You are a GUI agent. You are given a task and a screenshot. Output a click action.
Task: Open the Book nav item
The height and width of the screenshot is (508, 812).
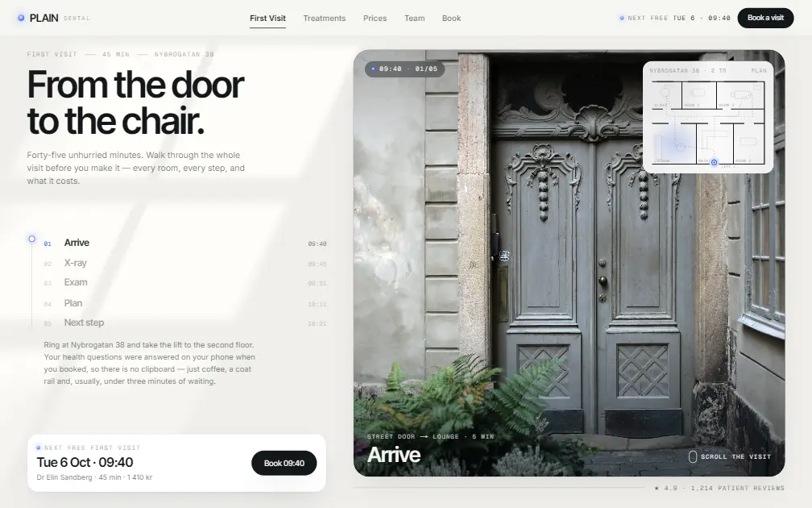[x=451, y=18]
